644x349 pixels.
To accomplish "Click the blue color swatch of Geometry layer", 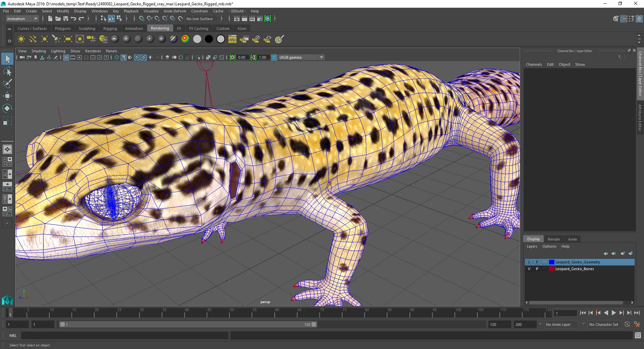I will pos(552,262).
